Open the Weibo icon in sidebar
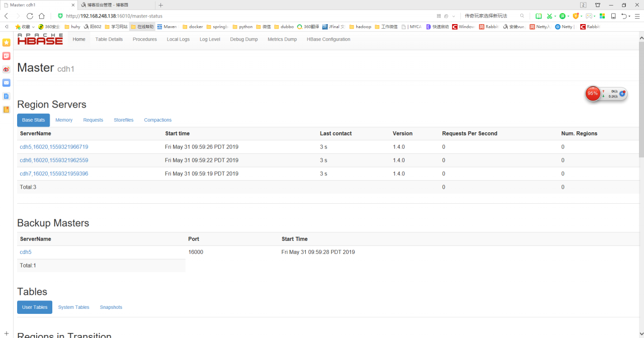This screenshot has width=644, height=338. pos(7,69)
